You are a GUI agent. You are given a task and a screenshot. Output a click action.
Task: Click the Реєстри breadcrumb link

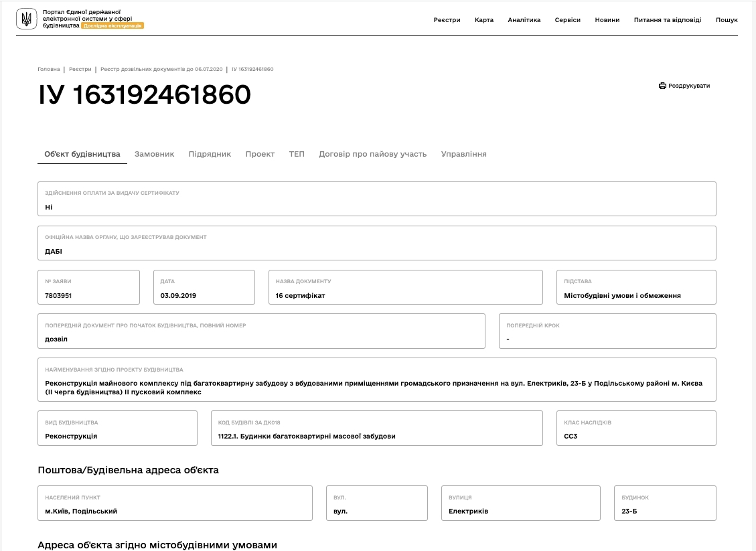[x=80, y=69]
